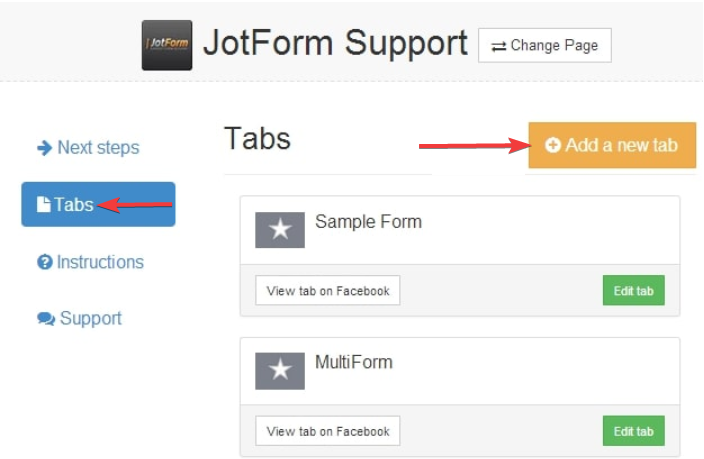The height and width of the screenshot is (459, 704).
Task: Click the chat bubbles icon beside Support
Action: tap(46, 319)
